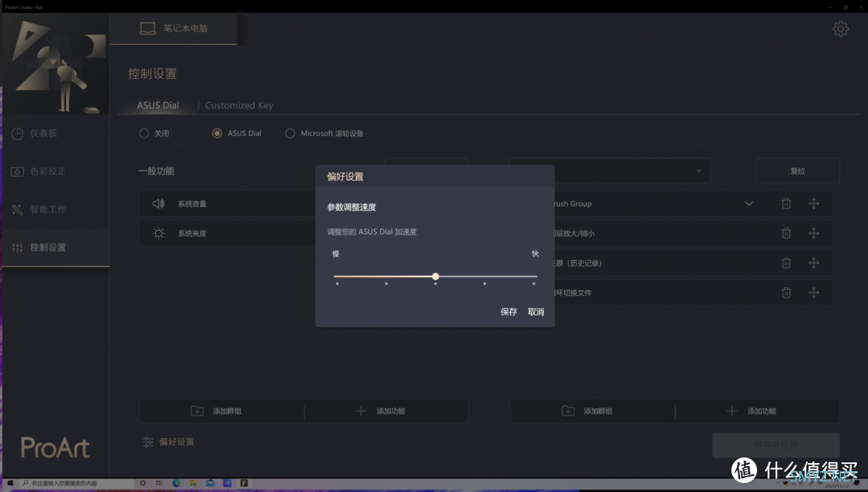The width and height of the screenshot is (868, 492).
Task: Click the move handle for 历史记录 row
Action: pyautogui.click(x=813, y=263)
